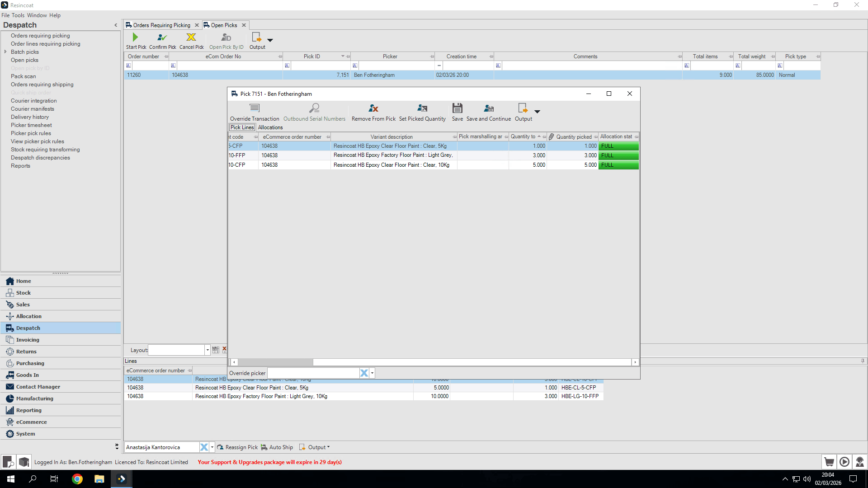Open the Layout combo box dropdown
868x488 pixels.
click(x=208, y=350)
